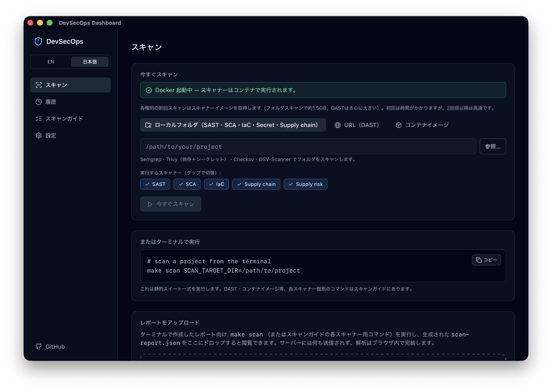Click the cube icon for コンテナイメージ

tap(399, 125)
